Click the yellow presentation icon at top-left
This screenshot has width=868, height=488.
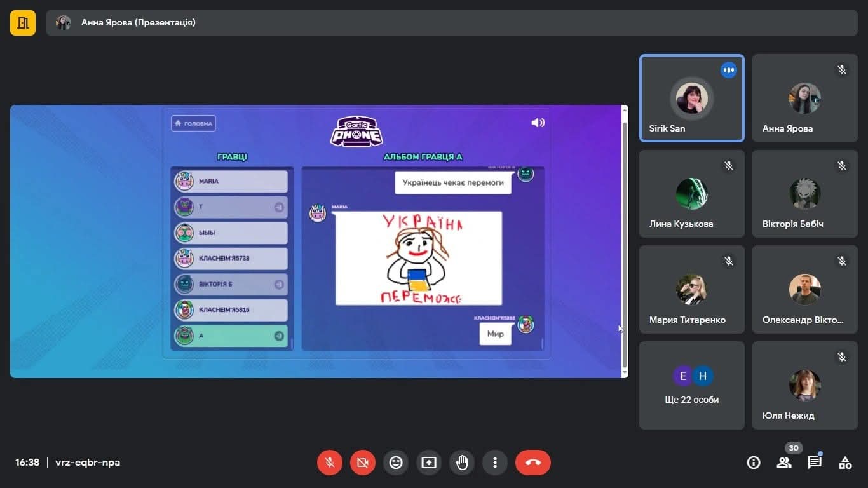pyautogui.click(x=23, y=23)
